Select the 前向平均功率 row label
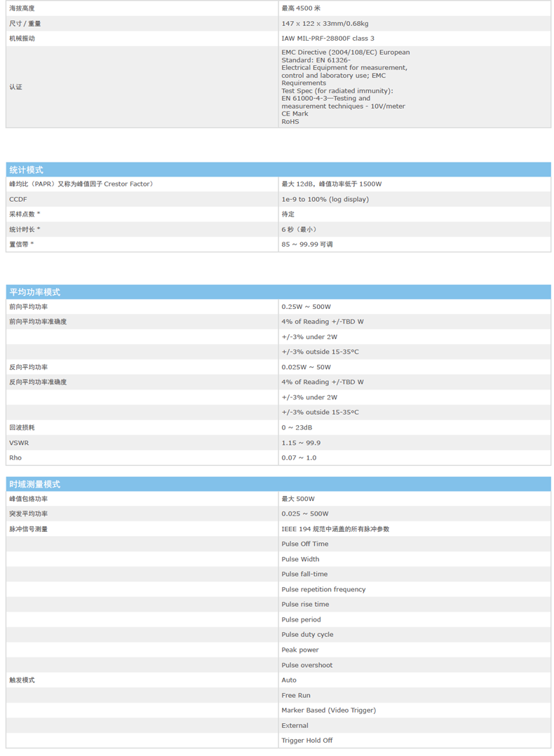The width and height of the screenshot is (554, 756). click(x=28, y=307)
